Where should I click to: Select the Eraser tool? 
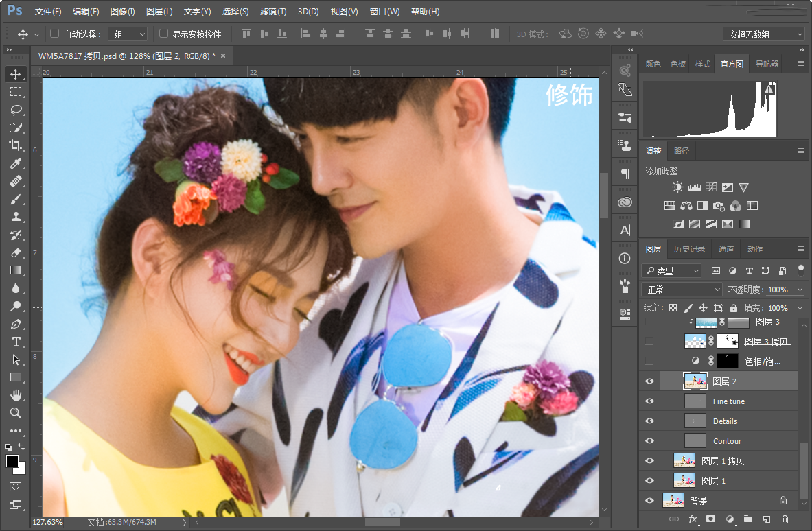pos(16,252)
